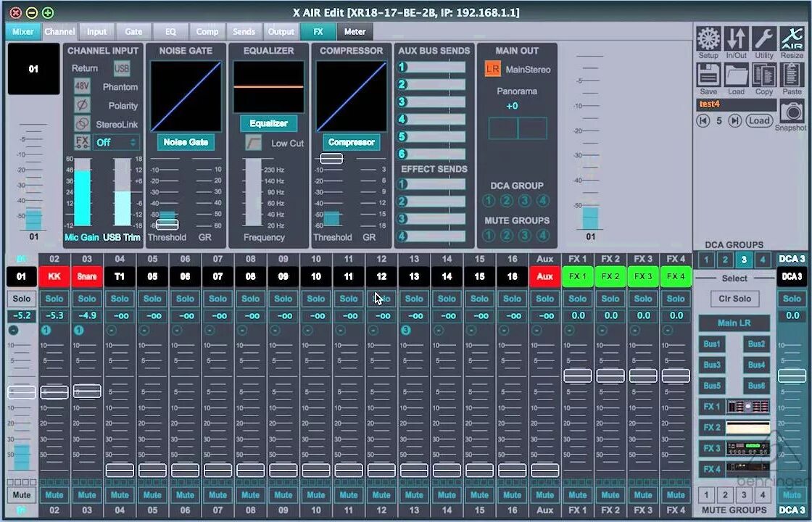This screenshot has height=522, width=812.
Task: Toggle Polarity phase invert icon
Action: pos(82,105)
